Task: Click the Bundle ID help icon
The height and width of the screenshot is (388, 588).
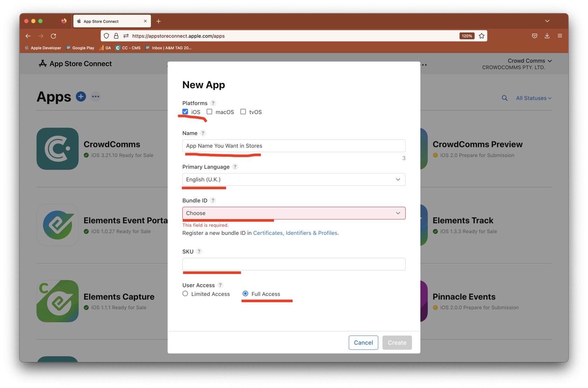Action: (213, 200)
